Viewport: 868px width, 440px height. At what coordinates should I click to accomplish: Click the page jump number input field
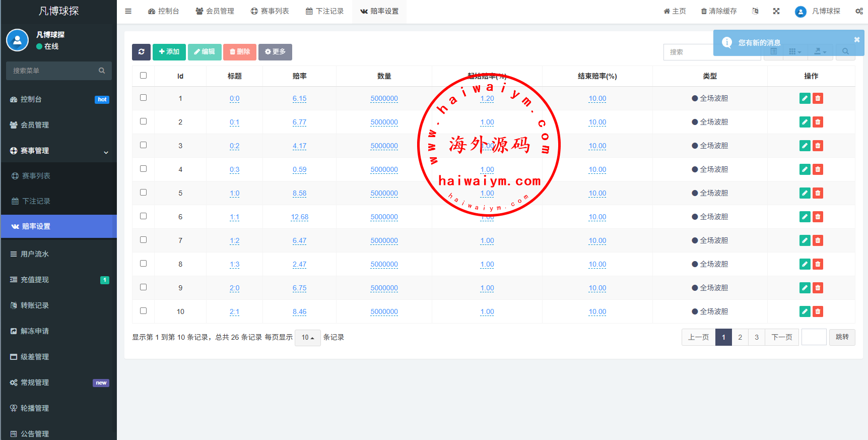pyautogui.click(x=814, y=337)
